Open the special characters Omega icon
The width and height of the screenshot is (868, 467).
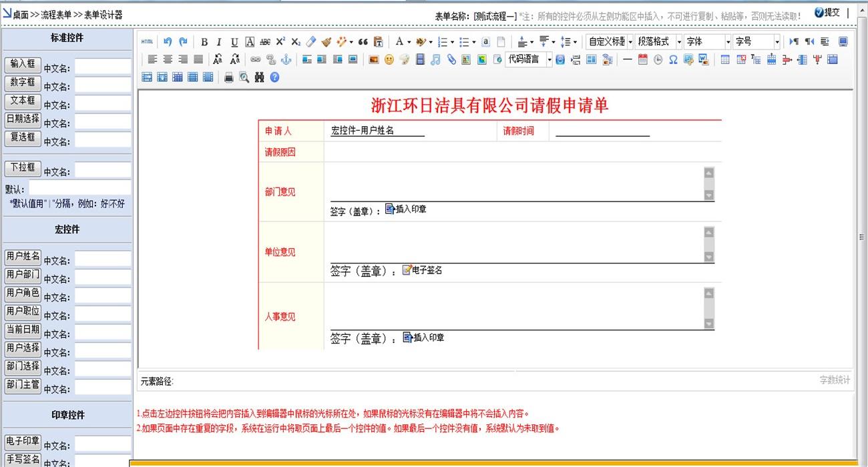(x=673, y=59)
